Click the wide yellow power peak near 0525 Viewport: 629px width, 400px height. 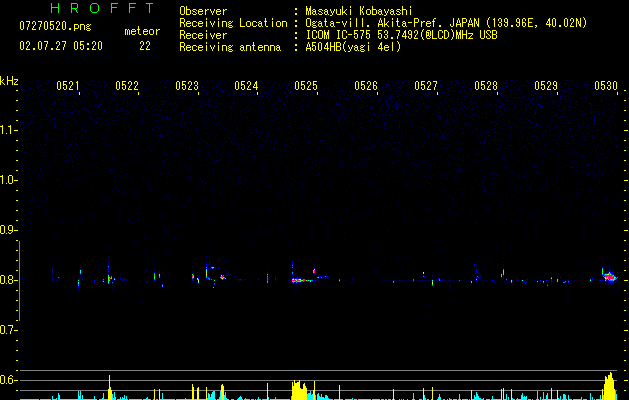299,390
